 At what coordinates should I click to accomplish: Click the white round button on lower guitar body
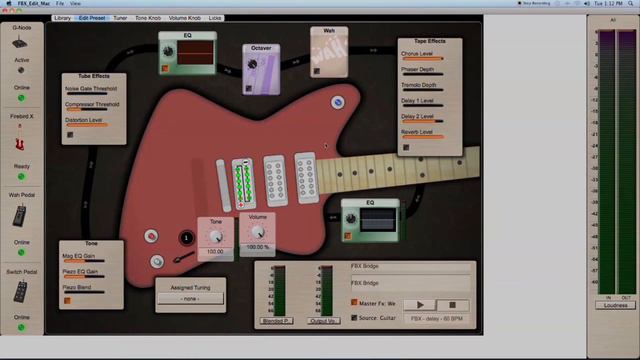coord(157,262)
